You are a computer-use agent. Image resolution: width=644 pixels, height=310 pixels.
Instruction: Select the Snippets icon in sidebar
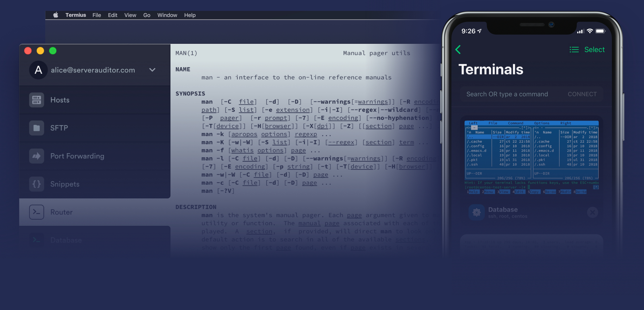pos(36,184)
